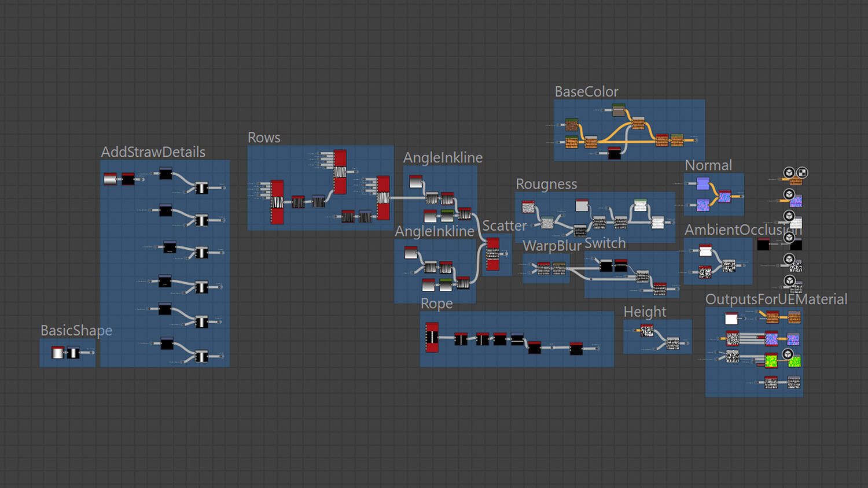Click the checkerboard badge beside the orange output node
This screenshot has width=868, height=488.
802,172
